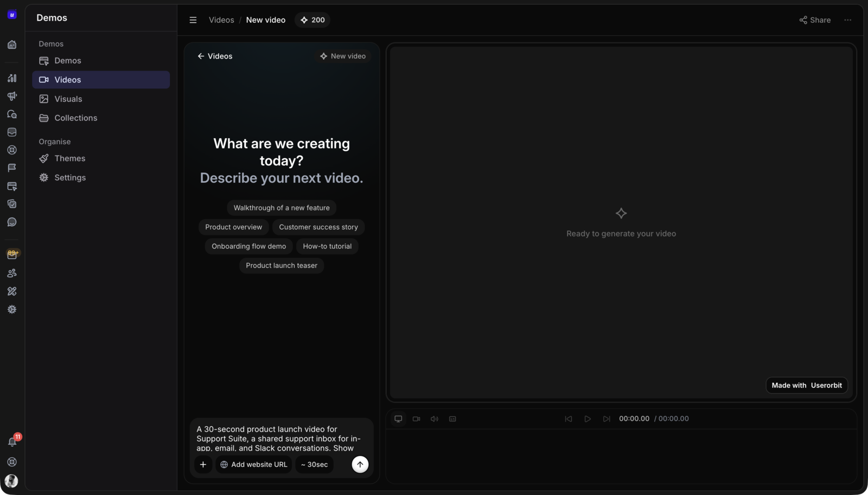Open the checklist icon in left rail

click(12, 204)
